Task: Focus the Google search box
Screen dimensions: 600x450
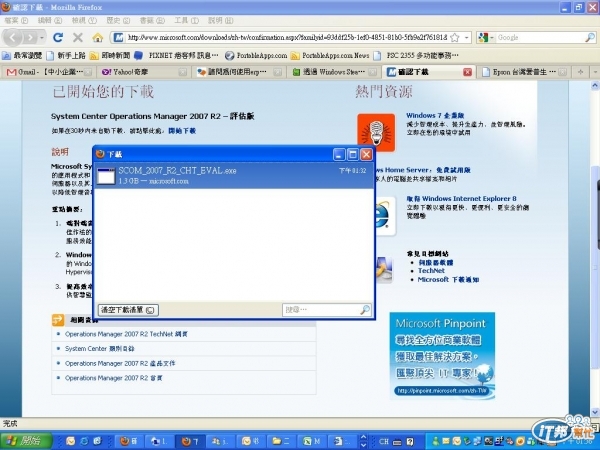Action: [540, 38]
